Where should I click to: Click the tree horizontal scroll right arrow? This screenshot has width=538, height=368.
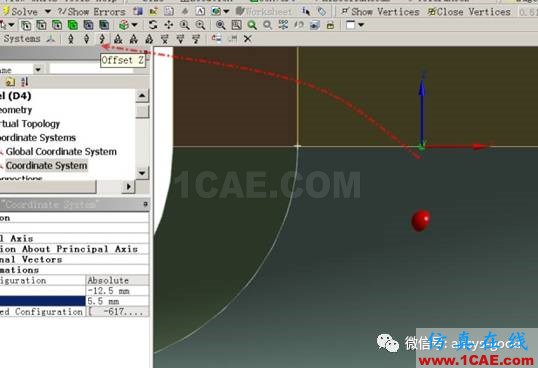coord(128,186)
